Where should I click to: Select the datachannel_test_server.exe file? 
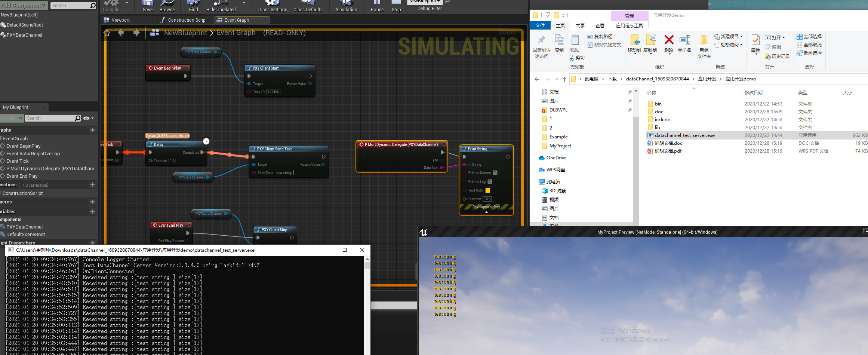coord(684,135)
